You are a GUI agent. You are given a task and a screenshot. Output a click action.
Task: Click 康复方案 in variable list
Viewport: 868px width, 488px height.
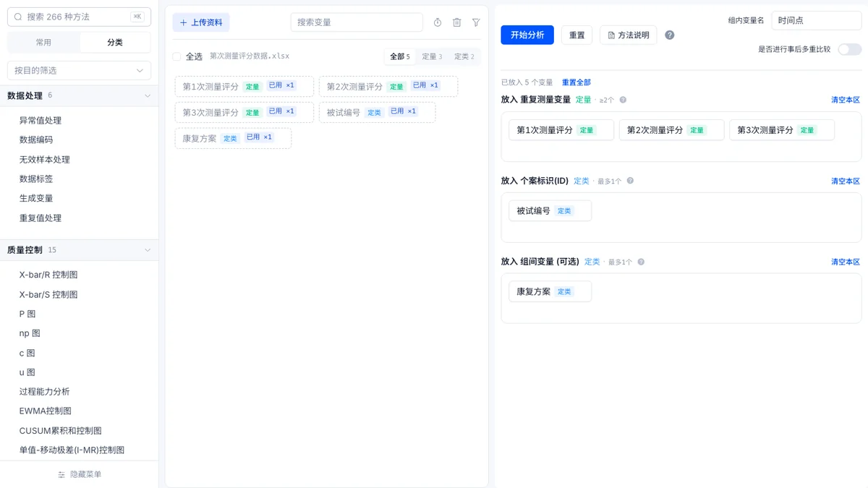233,138
